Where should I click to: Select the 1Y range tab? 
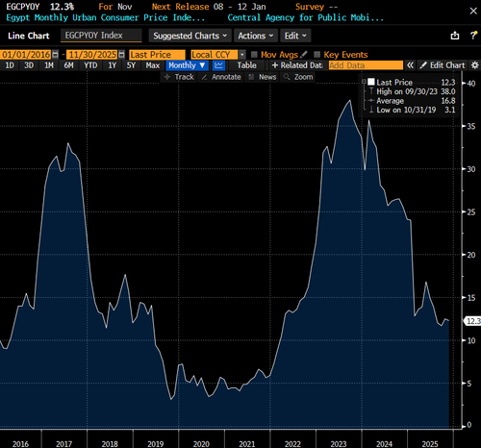[112, 65]
